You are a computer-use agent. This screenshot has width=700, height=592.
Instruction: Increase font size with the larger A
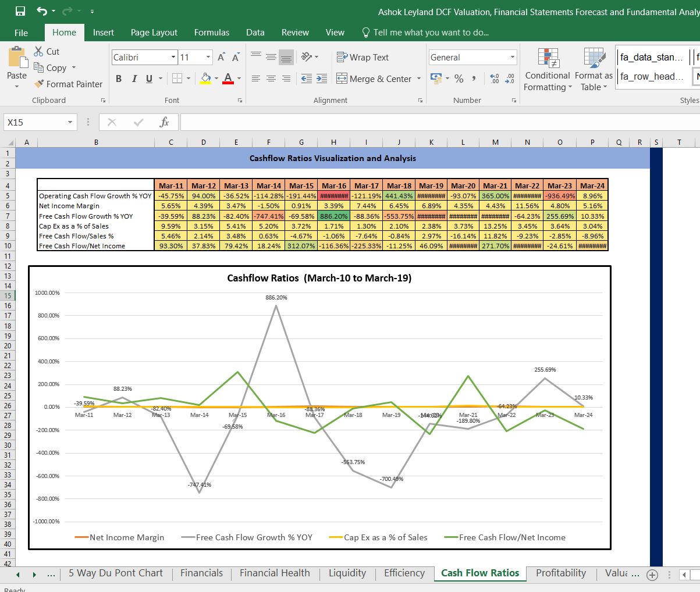(222, 57)
